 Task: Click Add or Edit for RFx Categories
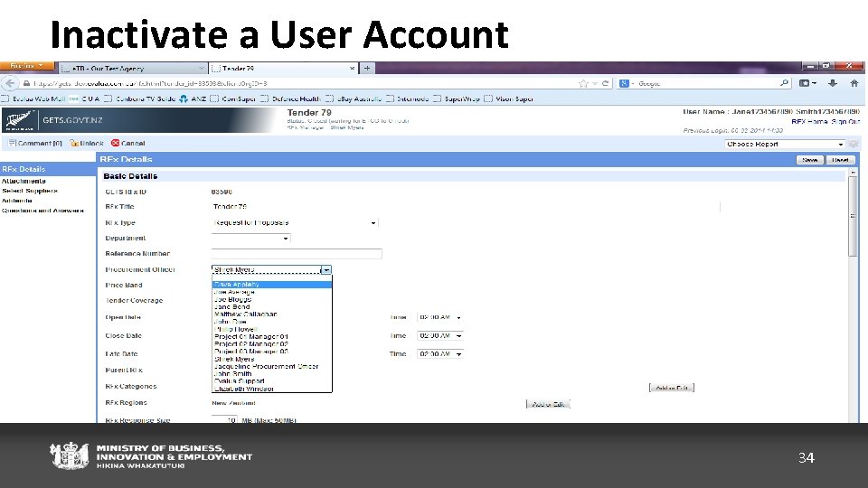pos(672,388)
